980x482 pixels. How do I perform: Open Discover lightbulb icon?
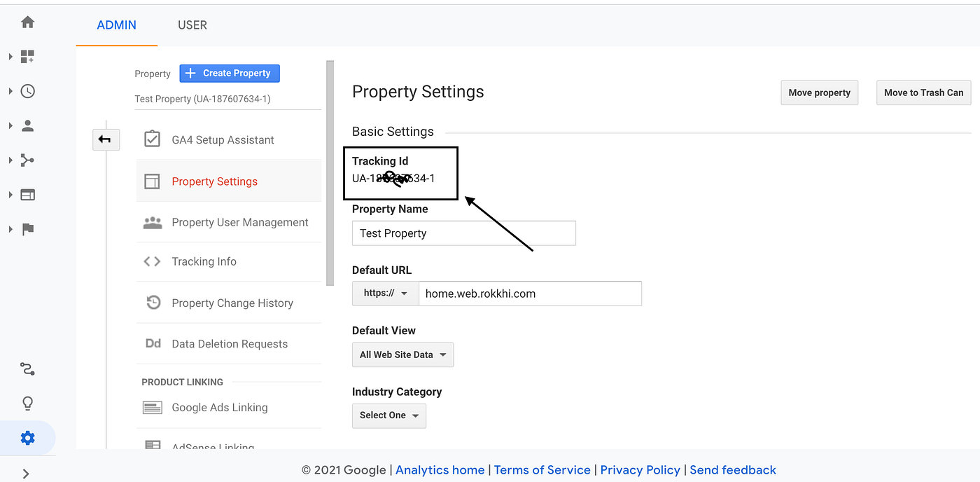tap(27, 404)
